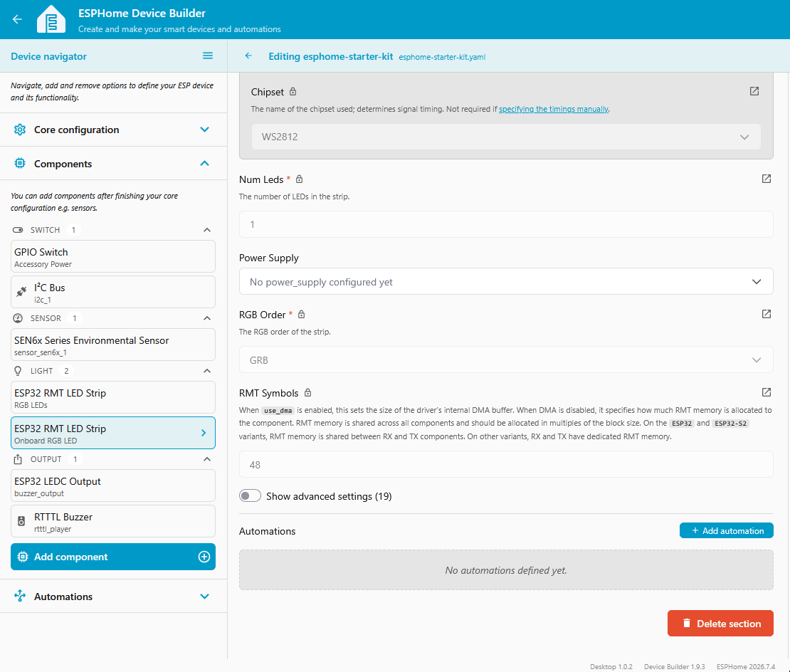Click the Automations flow icon in sidebar
Image resolution: width=790 pixels, height=672 pixels.
(20, 596)
